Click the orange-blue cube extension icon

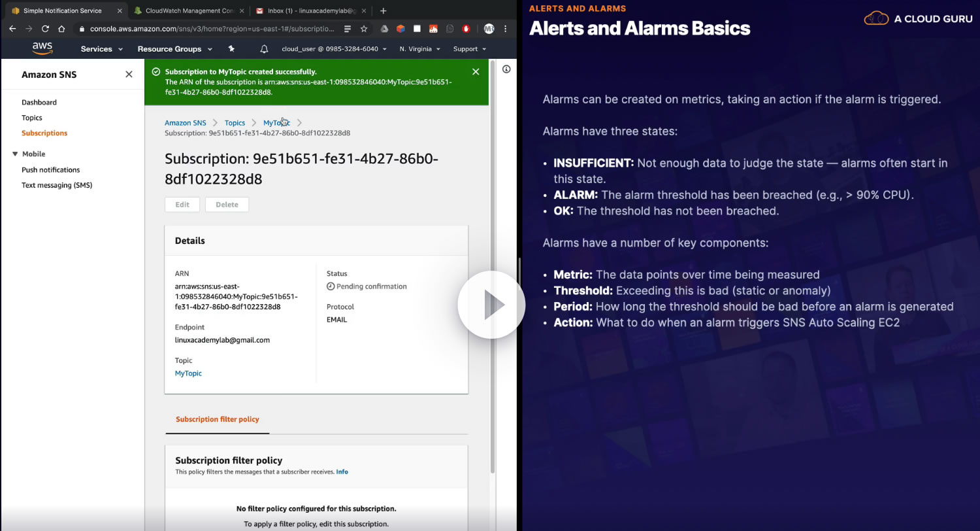pyautogui.click(x=400, y=29)
